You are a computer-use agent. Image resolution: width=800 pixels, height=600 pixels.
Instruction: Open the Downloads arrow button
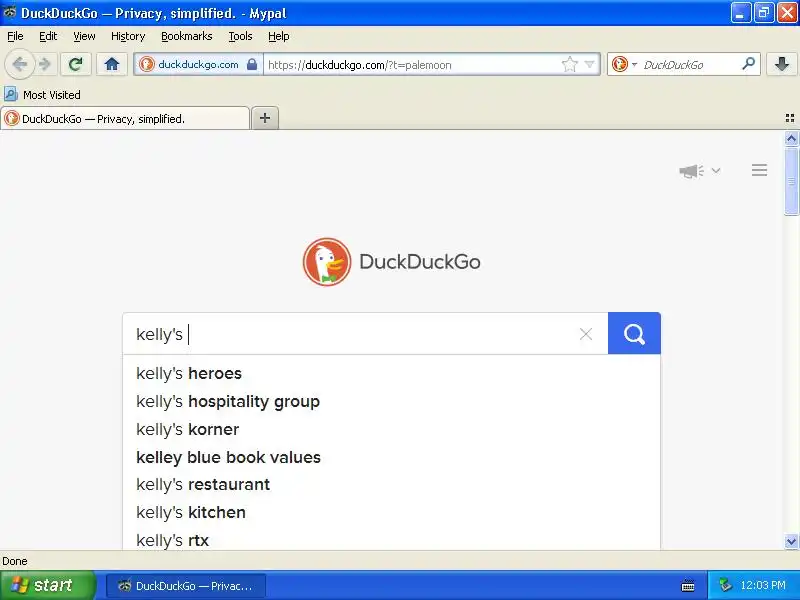[x=782, y=64]
